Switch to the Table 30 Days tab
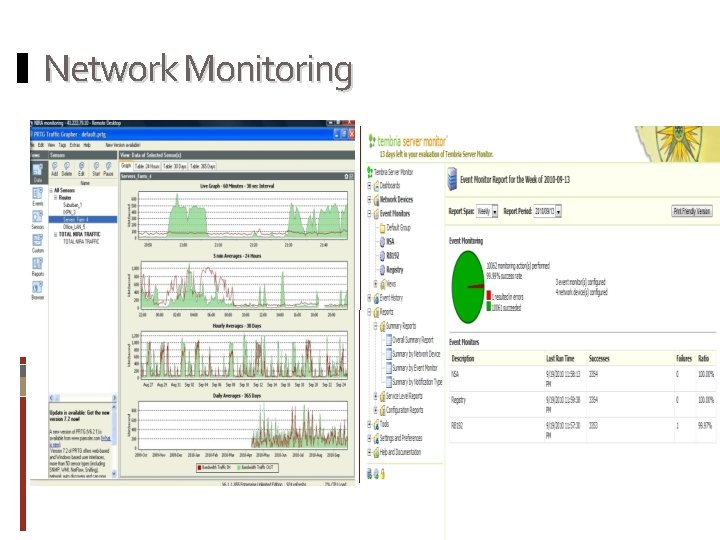This screenshot has height=540, width=720. click(x=174, y=166)
